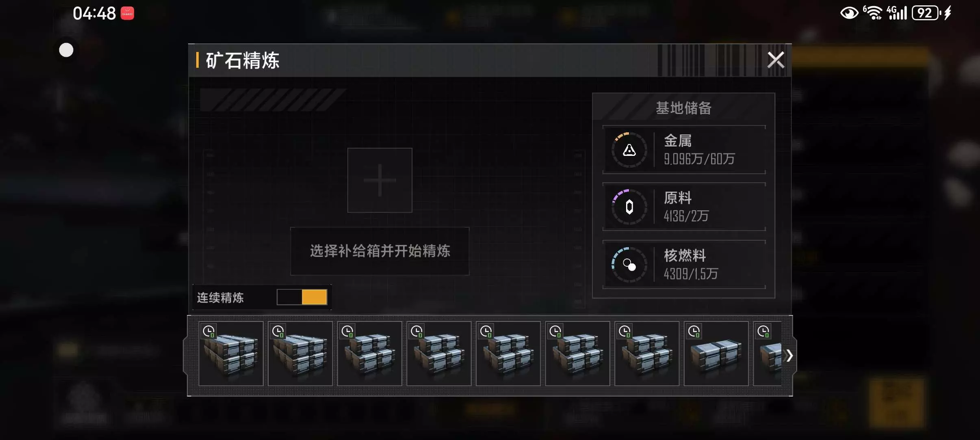
Task: Click 选择补给箱并开始精炼 button
Action: (x=379, y=251)
